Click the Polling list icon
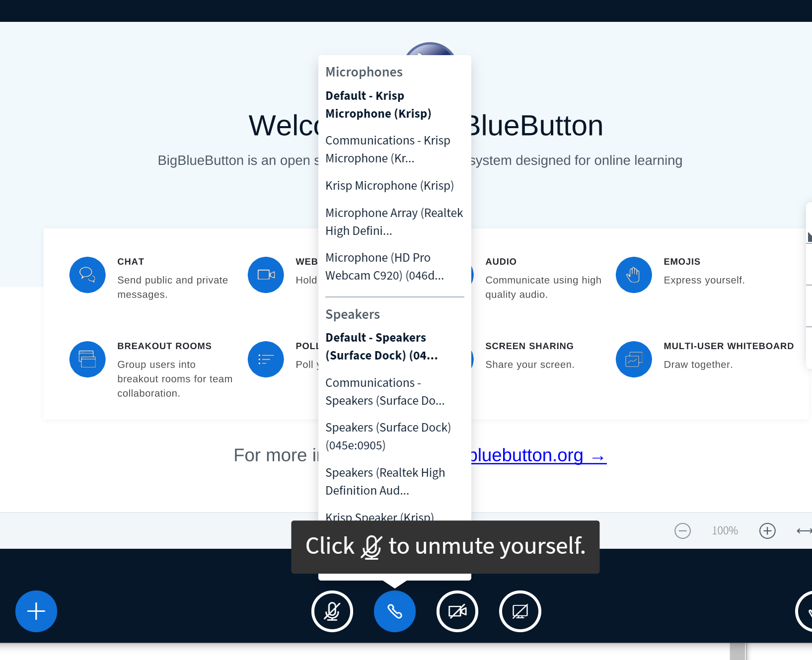Screen dimensions: 812x660 pyautogui.click(x=266, y=359)
